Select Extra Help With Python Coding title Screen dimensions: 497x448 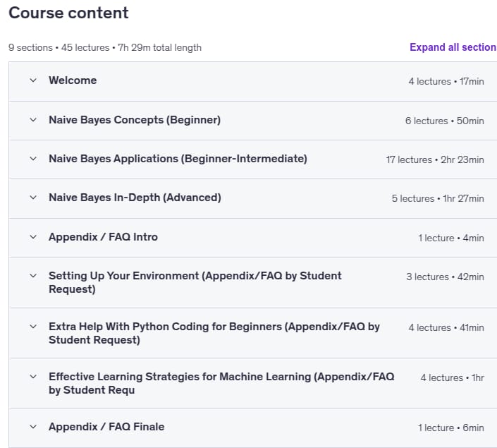[214, 333]
